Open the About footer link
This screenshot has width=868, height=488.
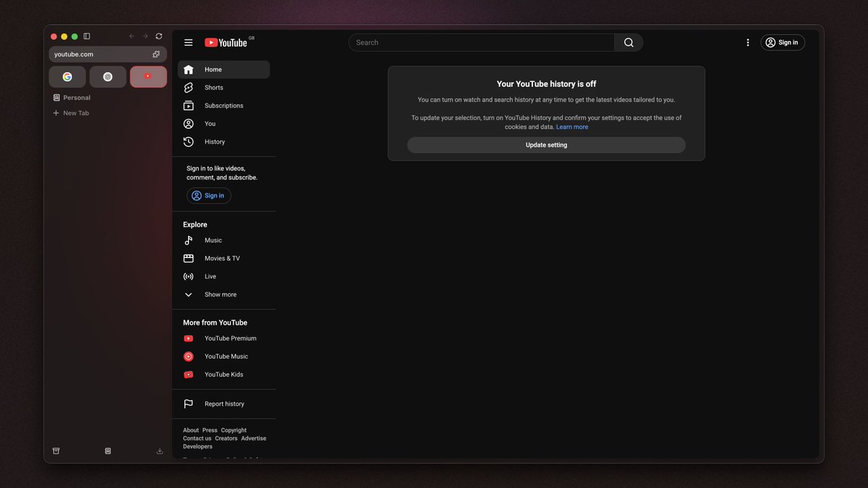(191, 430)
